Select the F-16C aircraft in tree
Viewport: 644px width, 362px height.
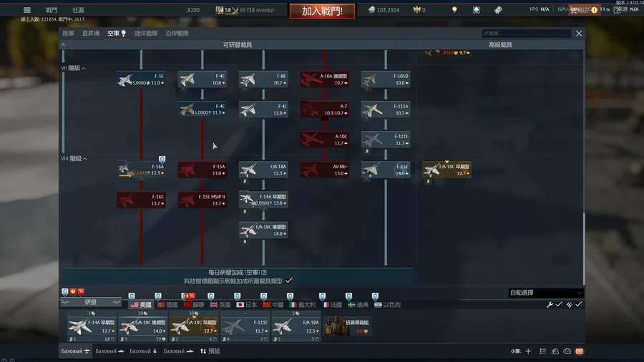[141, 200]
